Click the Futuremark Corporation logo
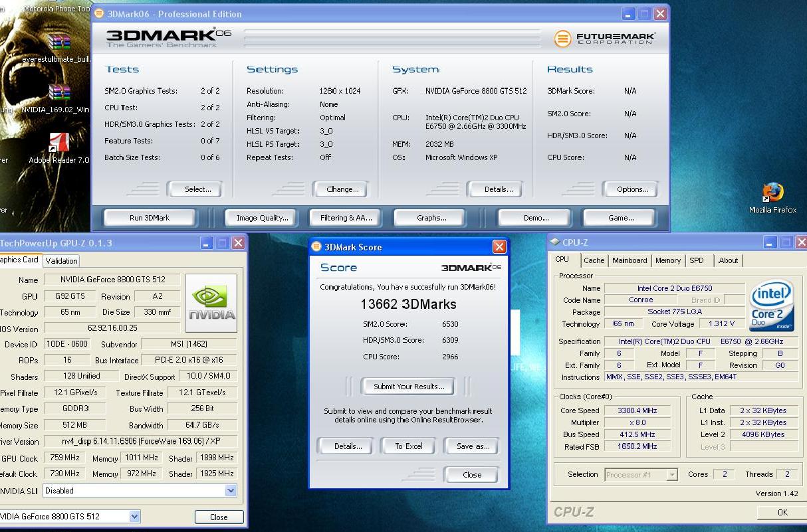This screenshot has height=532, width=807. point(605,39)
